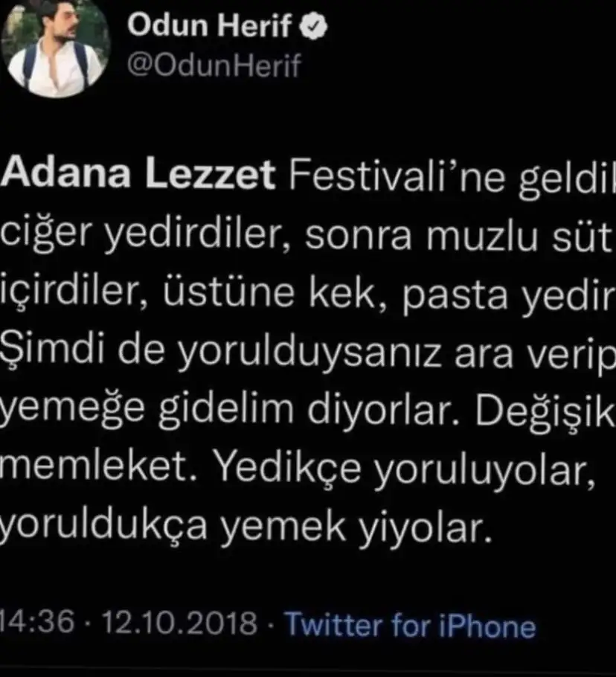Open the Odun Herif display name
Viewport: 616px width, 677px height.
(x=209, y=25)
